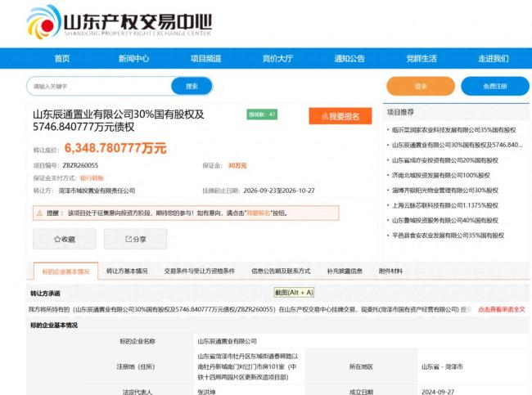Screen dimensions: 532x395
Task: Click the payment method 银行转账 text
Action: click(x=92, y=178)
